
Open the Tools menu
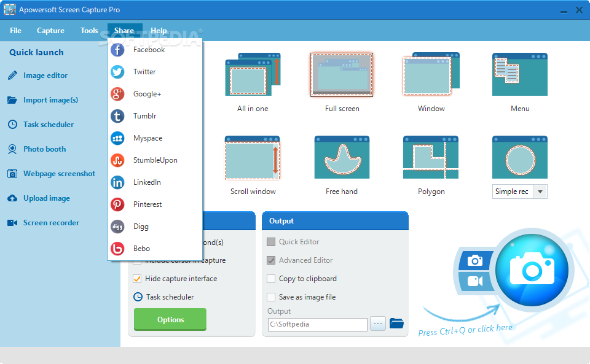[89, 31]
